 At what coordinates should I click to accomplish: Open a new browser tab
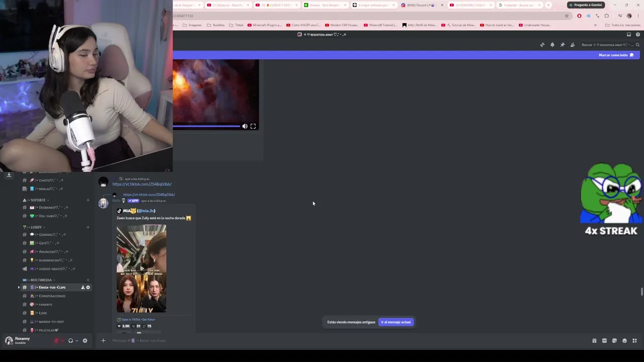tap(548, 5)
